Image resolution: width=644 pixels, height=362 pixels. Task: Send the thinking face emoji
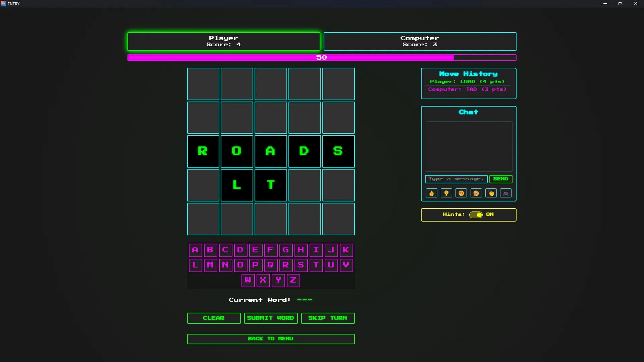476,193
